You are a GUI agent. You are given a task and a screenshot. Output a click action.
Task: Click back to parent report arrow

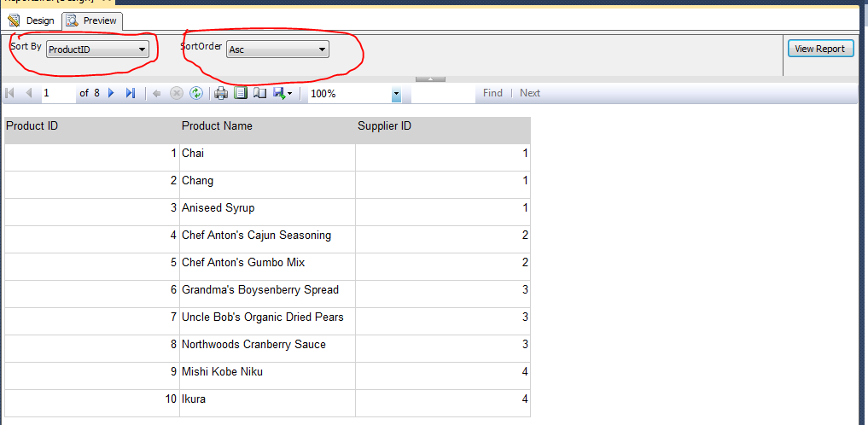click(x=157, y=94)
